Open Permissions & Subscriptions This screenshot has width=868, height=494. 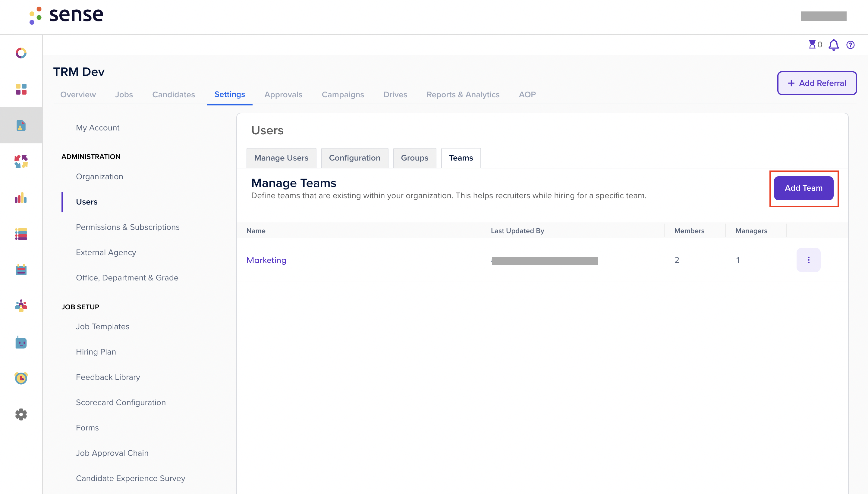click(127, 227)
